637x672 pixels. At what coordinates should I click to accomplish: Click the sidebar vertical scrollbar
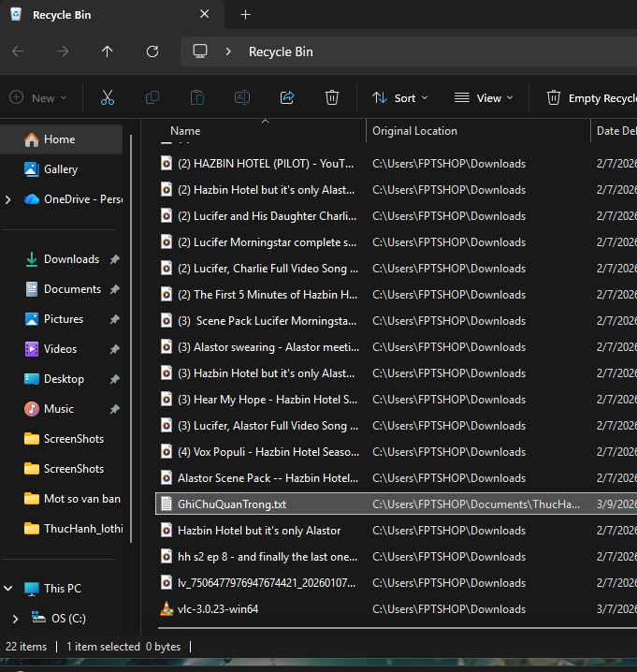click(x=131, y=339)
